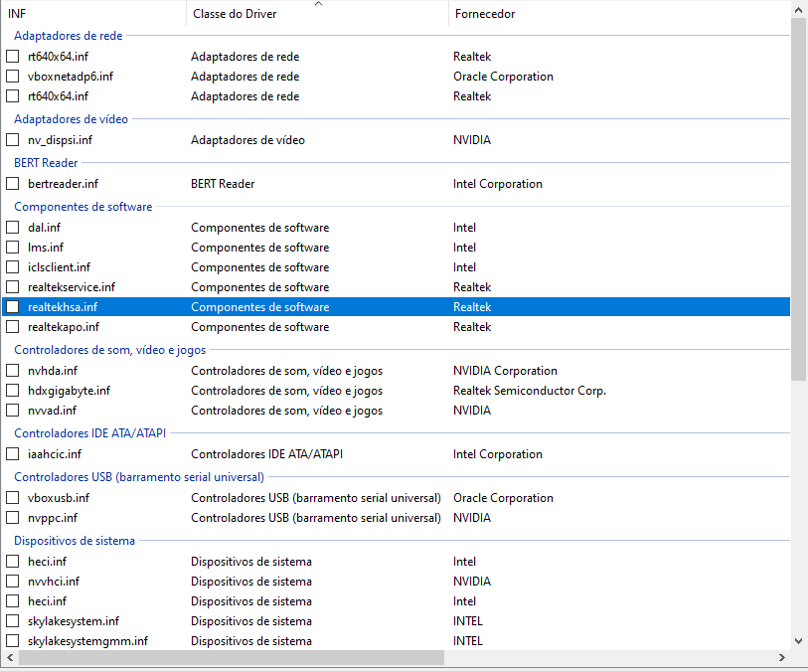Click the Controladores de som, vídeo e jogos group header

click(x=109, y=350)
